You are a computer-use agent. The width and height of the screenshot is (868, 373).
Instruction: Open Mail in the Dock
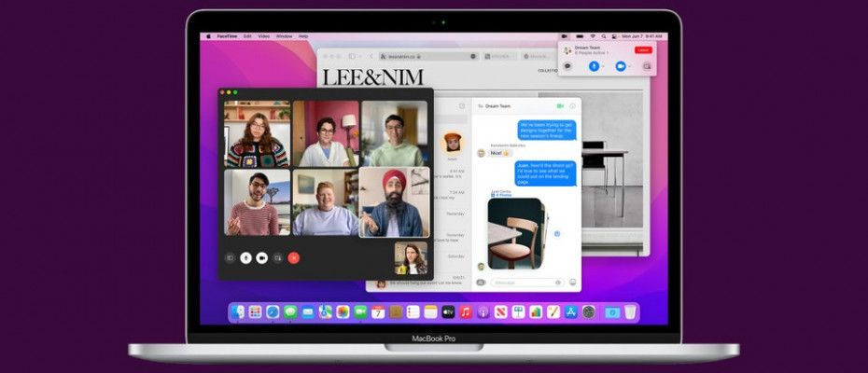tap(308, 311)
